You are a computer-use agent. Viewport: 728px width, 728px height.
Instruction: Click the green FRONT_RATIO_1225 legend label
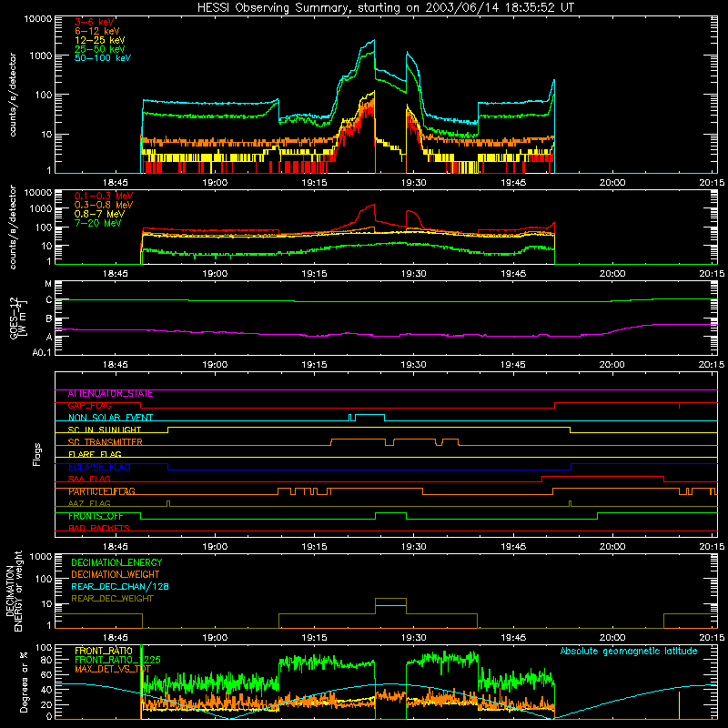(117, 660)
